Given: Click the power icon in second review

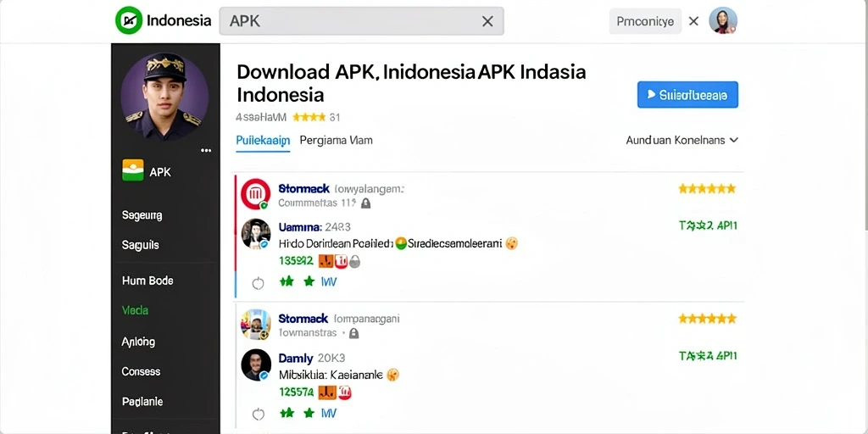Looking at the screenshot, I should [258, 414].
